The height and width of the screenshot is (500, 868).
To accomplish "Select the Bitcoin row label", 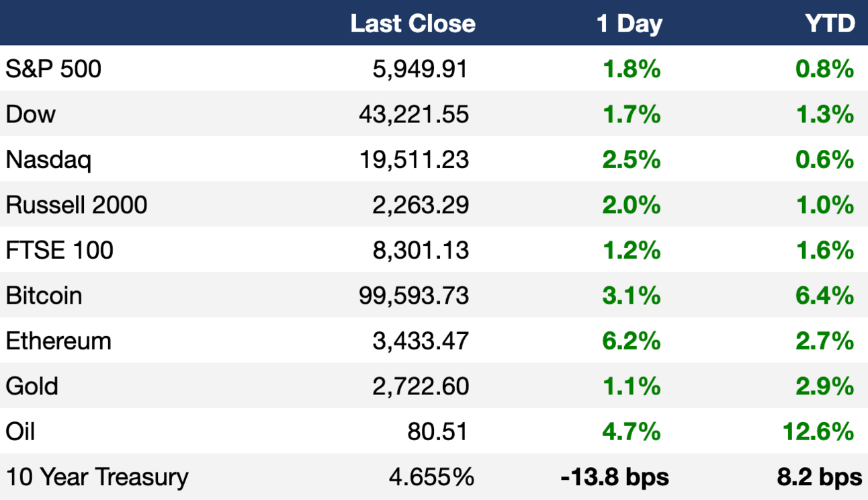I will pos(44,296).
